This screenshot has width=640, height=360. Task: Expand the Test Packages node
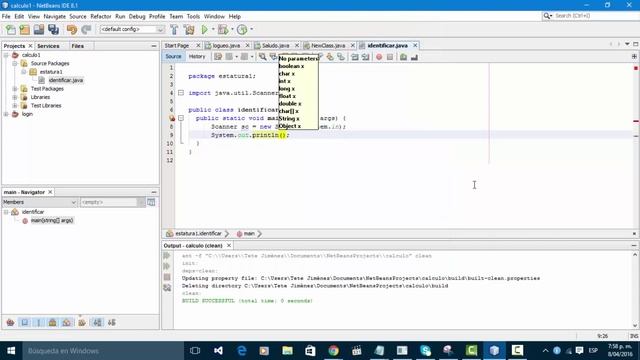coord(15,89)
